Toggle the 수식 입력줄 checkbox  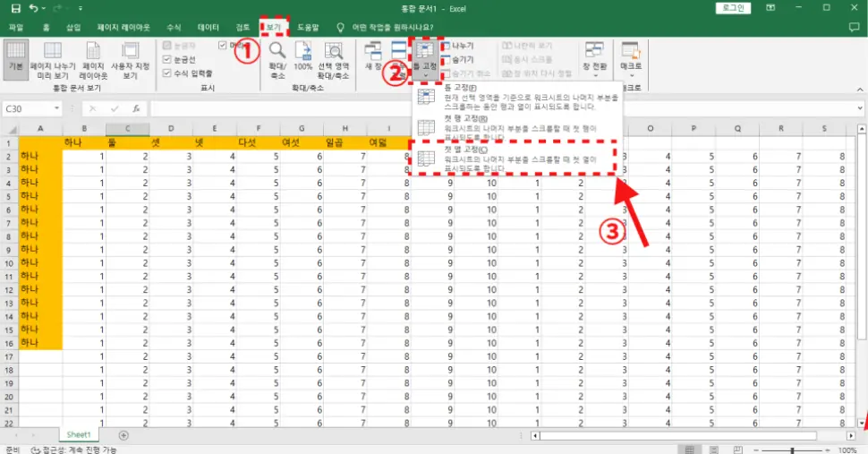[167, 73]
